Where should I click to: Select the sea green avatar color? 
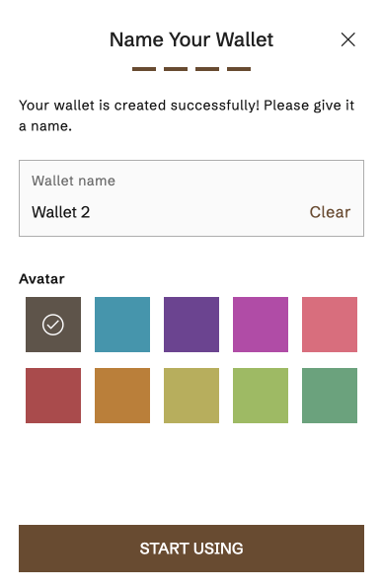[x=330, y=396]
